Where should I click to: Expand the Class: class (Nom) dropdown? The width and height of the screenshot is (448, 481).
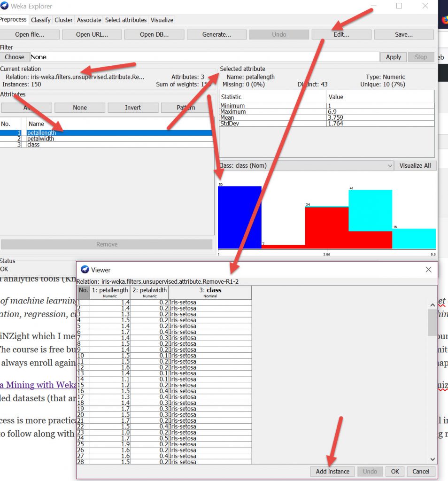click(x=306, y=165)
